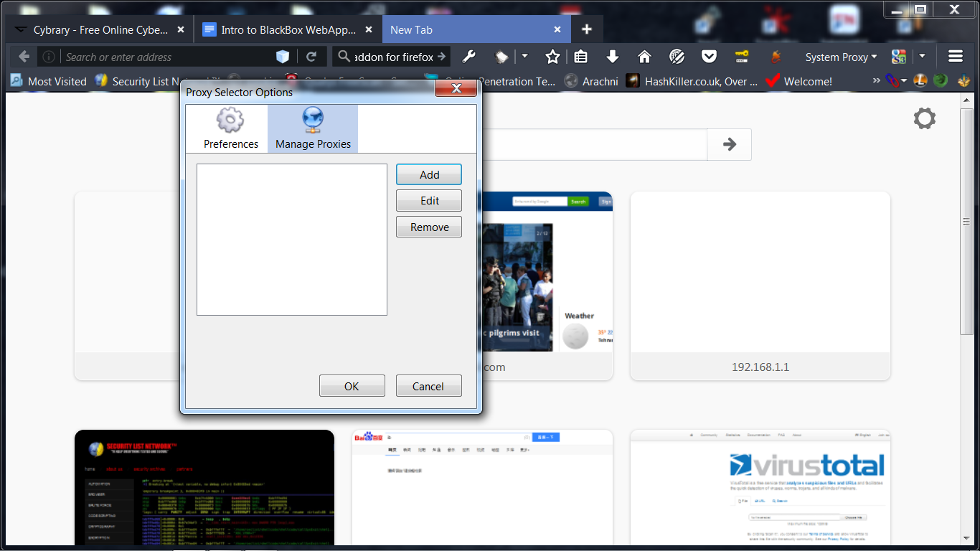Maximize the Firefox window

pos(920,9)
